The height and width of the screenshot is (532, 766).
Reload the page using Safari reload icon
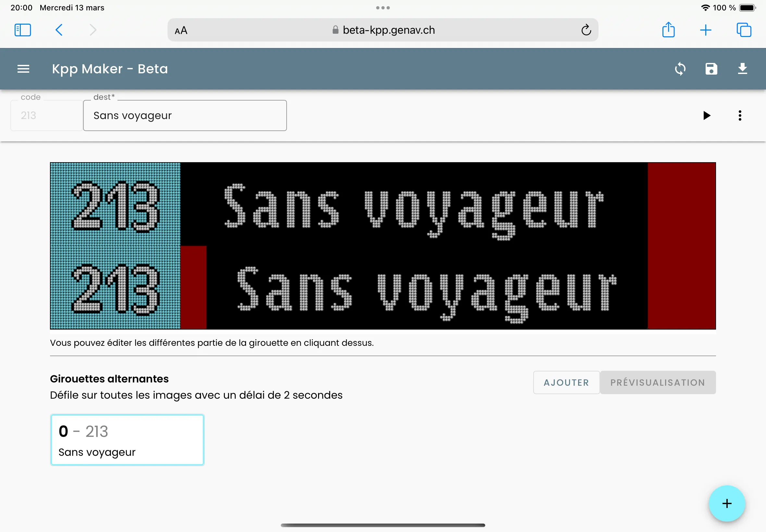coord(586,30)
